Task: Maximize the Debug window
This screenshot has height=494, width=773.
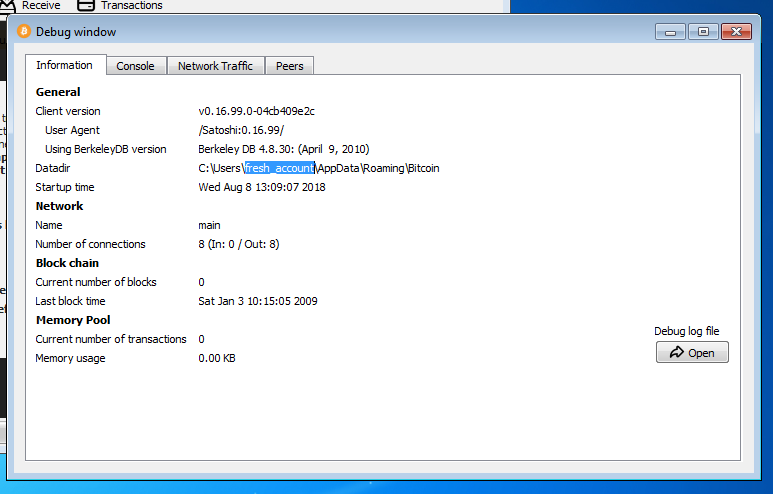Action: point(703,32)
